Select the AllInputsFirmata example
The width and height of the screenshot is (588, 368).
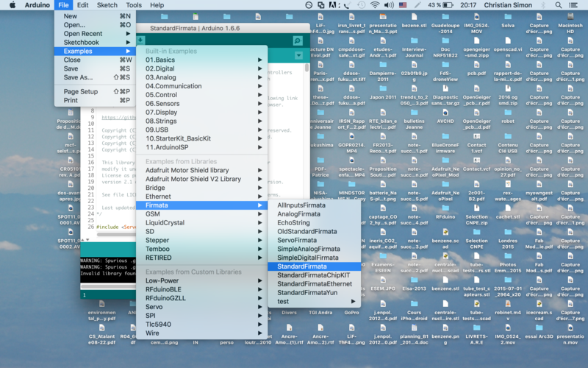point(315,205)
